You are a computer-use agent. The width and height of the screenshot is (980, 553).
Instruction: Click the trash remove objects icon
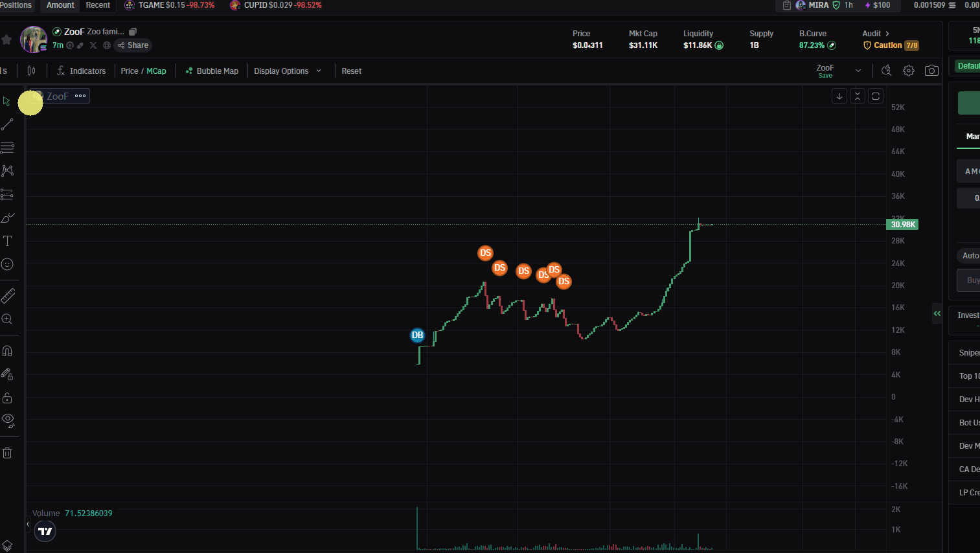[7, 453]
